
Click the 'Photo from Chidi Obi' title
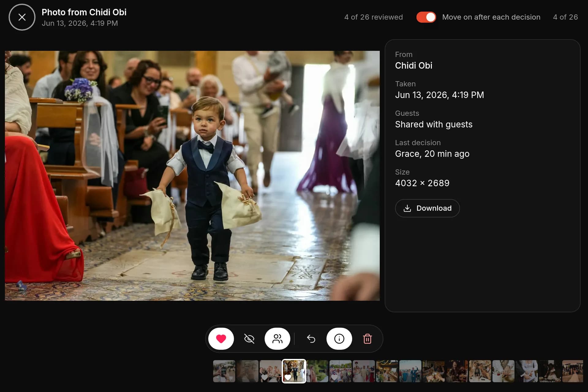point(84,12)
